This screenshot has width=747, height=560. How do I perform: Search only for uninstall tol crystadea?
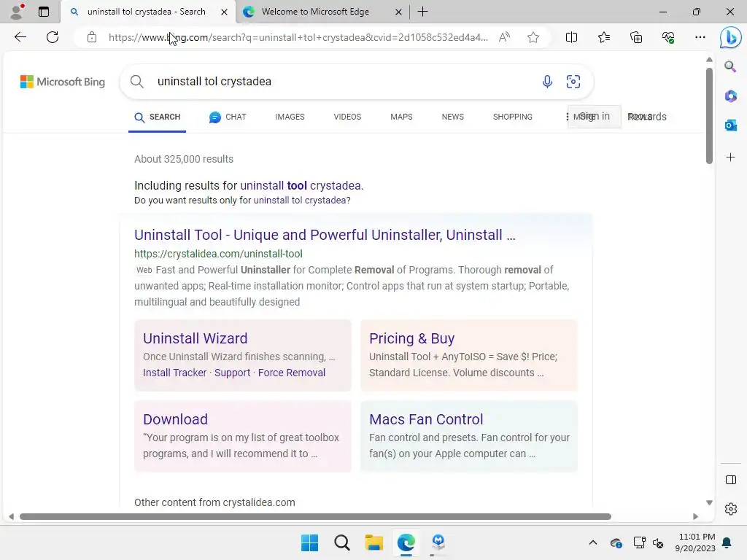(x=300, y=200)
